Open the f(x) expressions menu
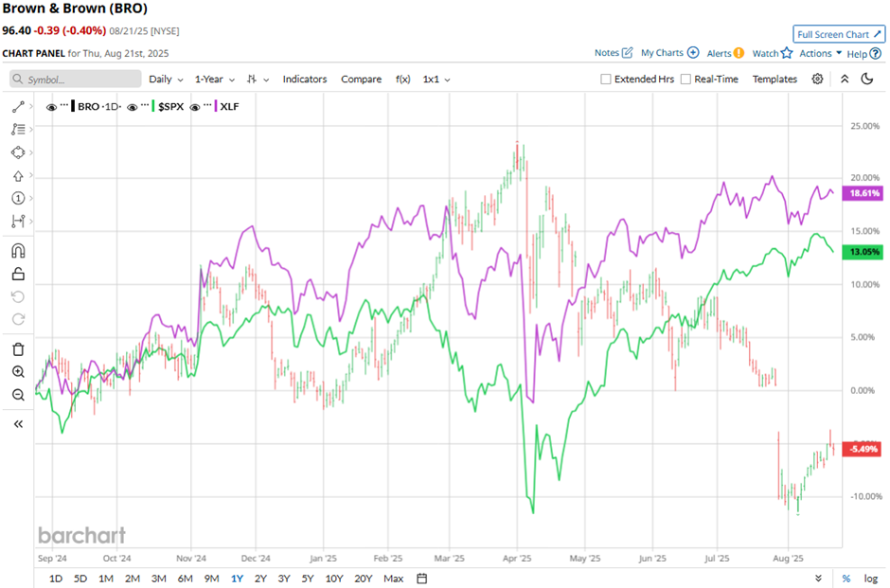The height and width of the screenshot is (588, 890). [x=403, y=79]
